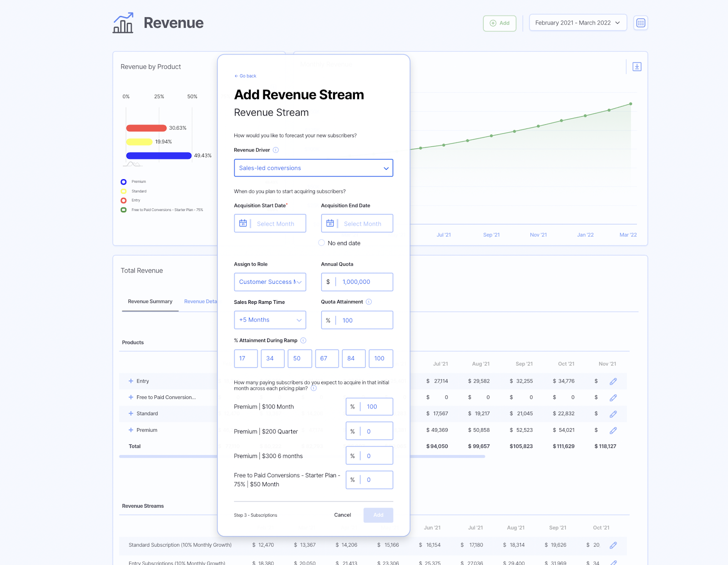Click edit pencil icon for Entry row
728x565 pixels.
click(613, 381)
